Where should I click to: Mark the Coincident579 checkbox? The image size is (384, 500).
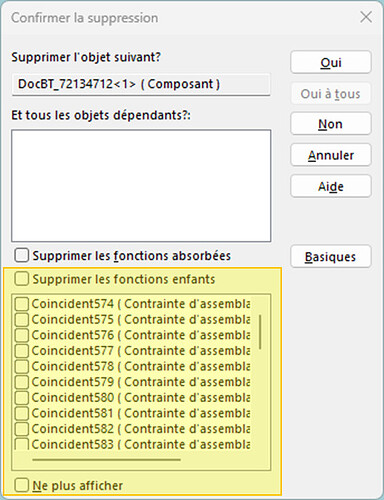click(22, 382)
